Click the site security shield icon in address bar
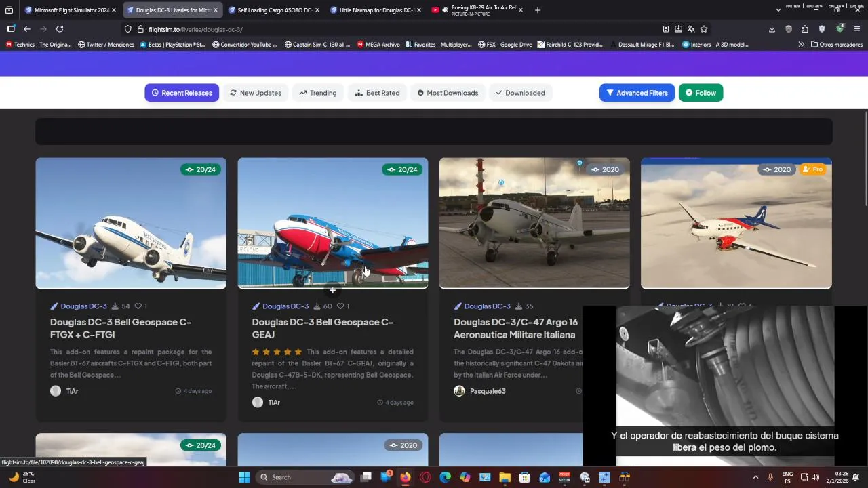This screenshot has height=488, width=868. tap(127, 29)
